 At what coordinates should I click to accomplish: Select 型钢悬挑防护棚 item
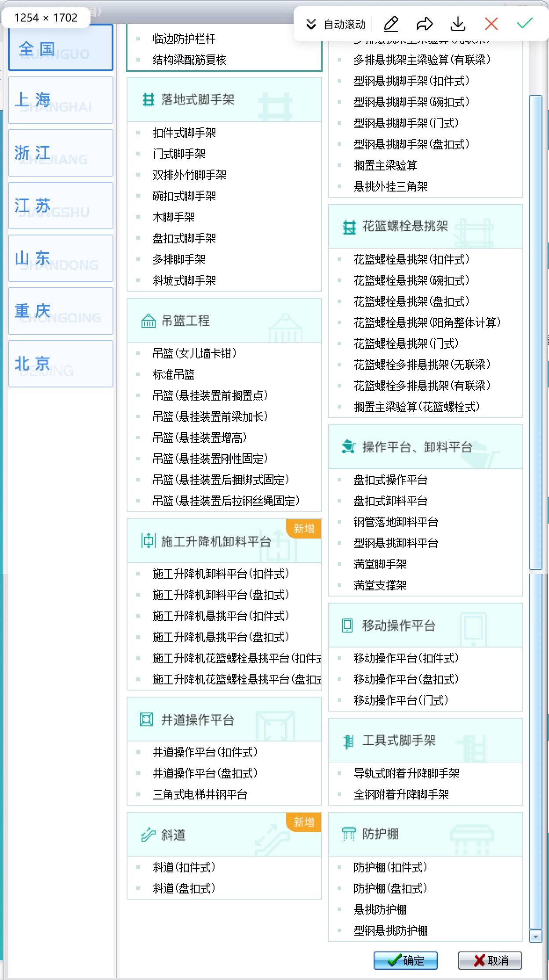click(x=391, y=931)
